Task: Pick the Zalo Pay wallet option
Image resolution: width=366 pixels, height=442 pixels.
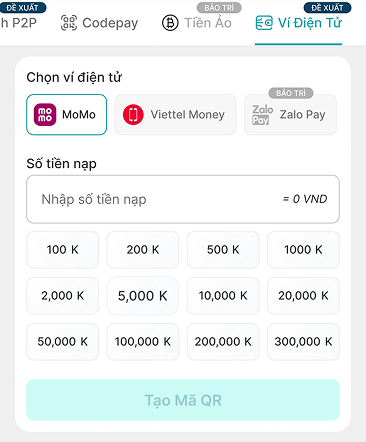Action: 290,114
